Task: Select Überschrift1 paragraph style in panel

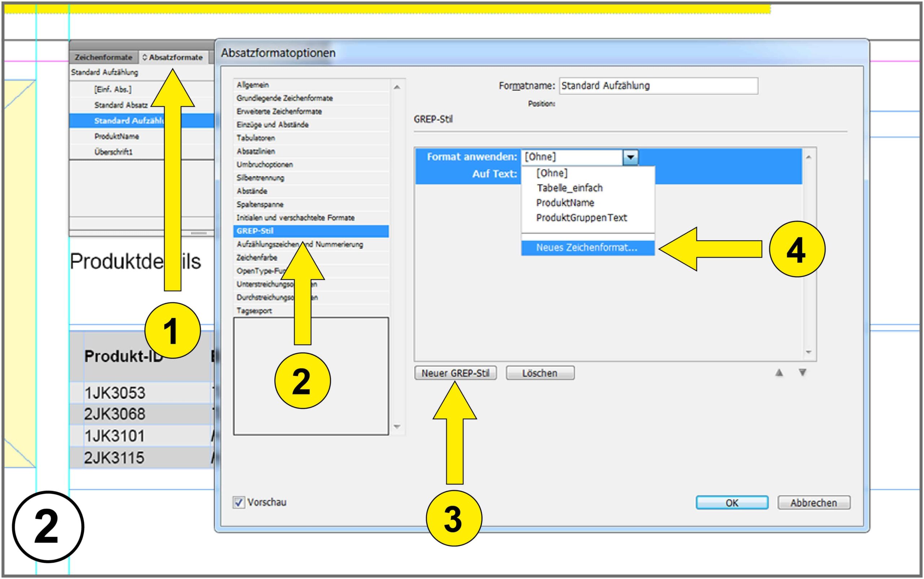Action: tap(113, 152)
